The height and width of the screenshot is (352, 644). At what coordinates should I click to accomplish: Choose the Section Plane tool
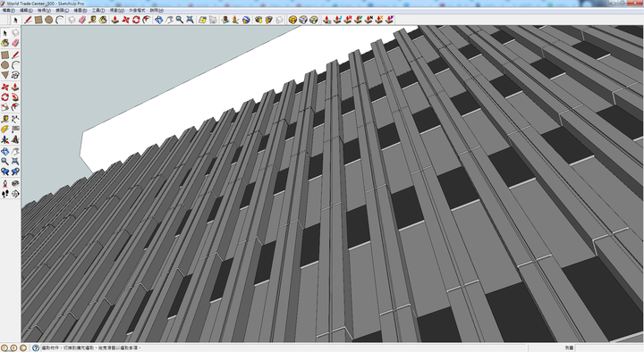click(x=15, y=194)
